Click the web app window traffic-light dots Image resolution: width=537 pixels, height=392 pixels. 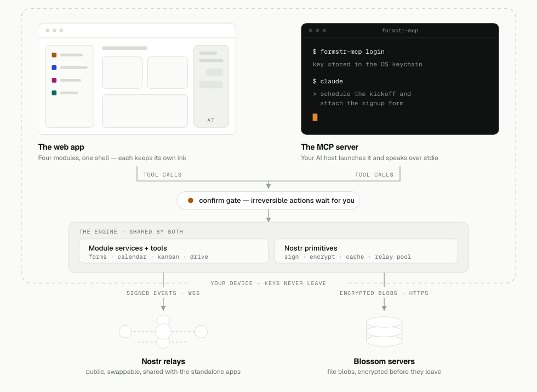pyautogui.click(x=54, y=31)
